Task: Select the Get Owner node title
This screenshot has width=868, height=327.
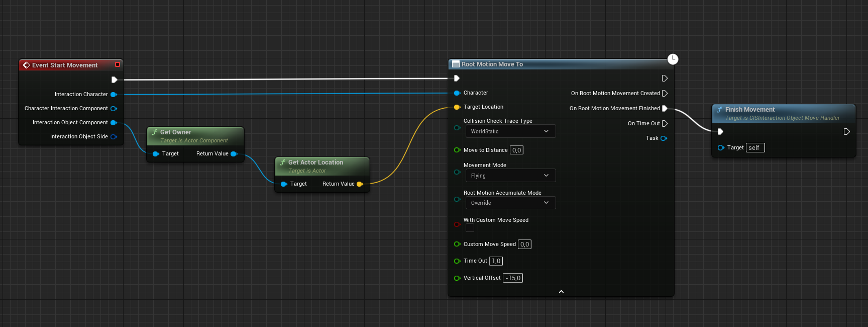Action: pyautogui.click(x=175, y=132)
